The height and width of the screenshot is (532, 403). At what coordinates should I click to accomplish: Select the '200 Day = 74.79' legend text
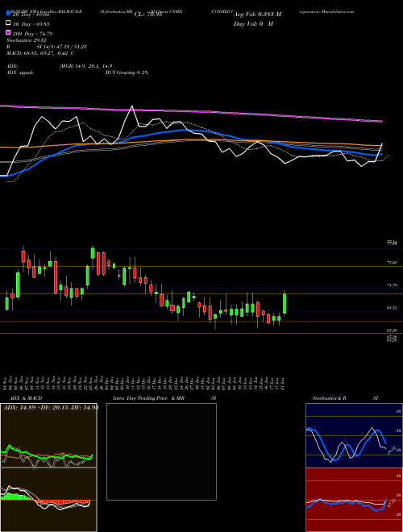(x=33, y=34)
